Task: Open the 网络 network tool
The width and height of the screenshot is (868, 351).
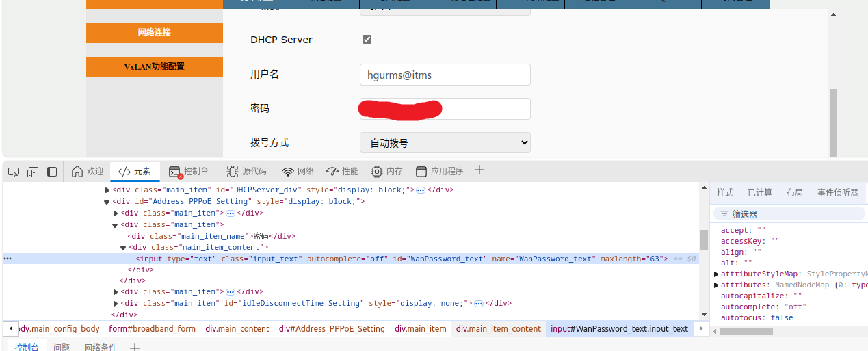Action: (x=298, y=172)
